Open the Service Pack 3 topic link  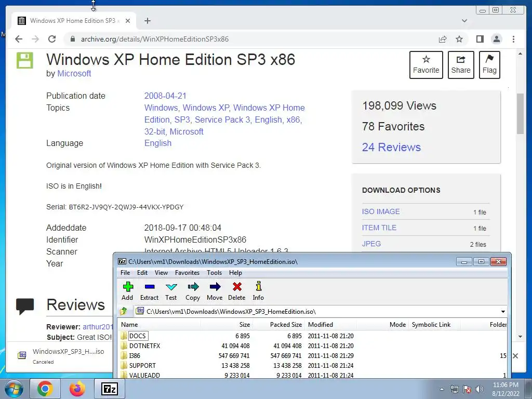click(x=222, y=119)
